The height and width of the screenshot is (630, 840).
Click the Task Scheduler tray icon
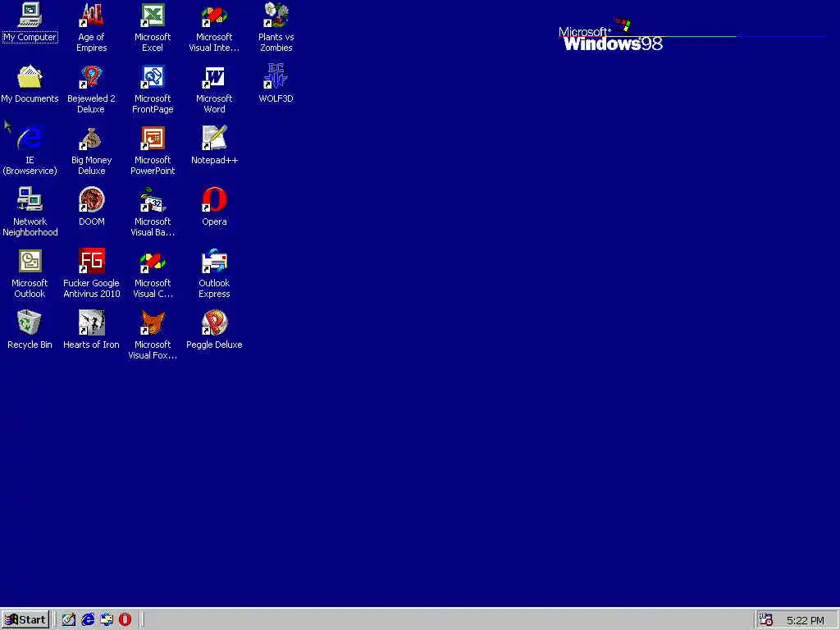tap(766, 620)
